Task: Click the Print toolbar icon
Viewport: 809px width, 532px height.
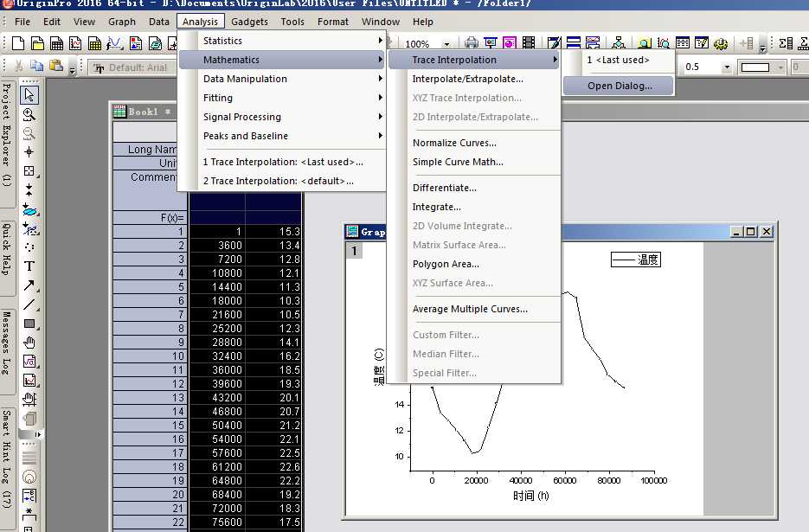Action: [x=471, y=43]
